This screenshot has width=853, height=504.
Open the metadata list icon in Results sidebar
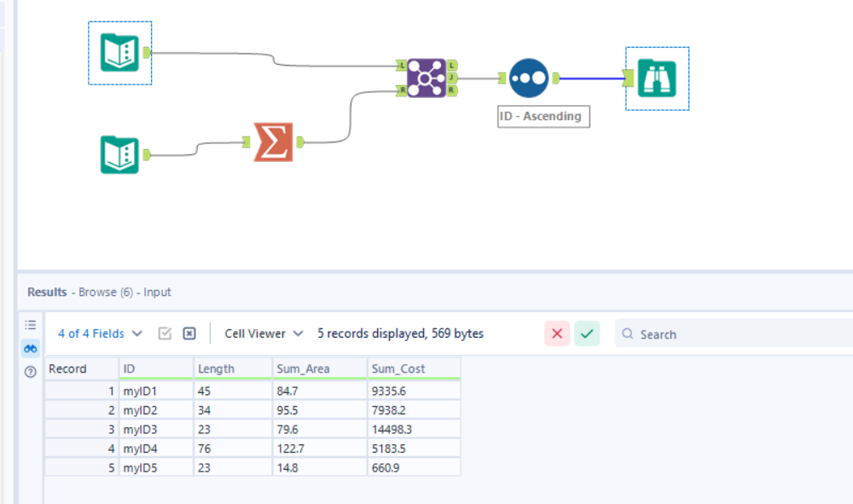coord(31,324)
